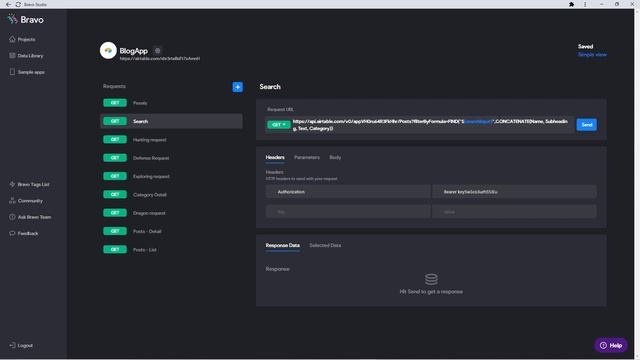Select the Category Detail request

coord(171,195)
